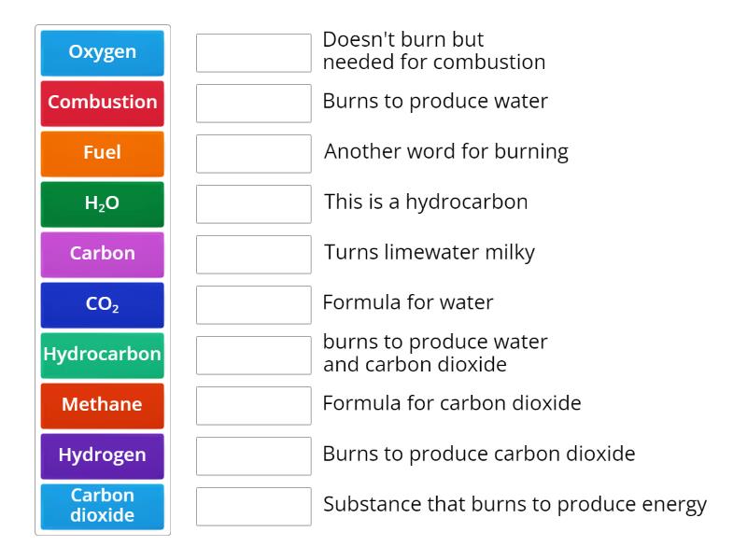Select the Oxygen tile
This screenshot has height=560, width=747.
point(102,53)
